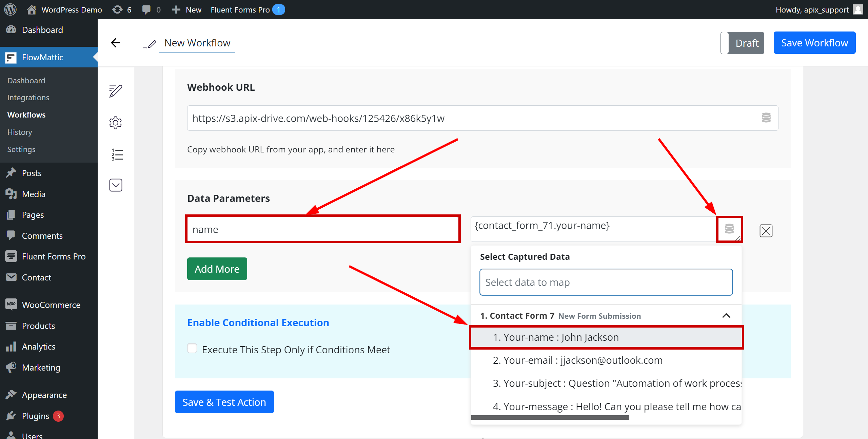Select Your-subject captured data option

(x=606, y=383)
